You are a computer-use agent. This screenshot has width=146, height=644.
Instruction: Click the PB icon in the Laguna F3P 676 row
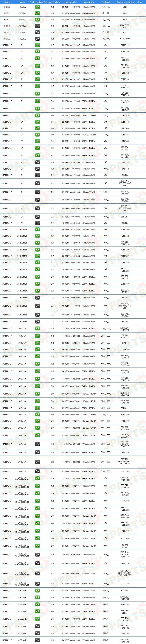pos(37,349)
